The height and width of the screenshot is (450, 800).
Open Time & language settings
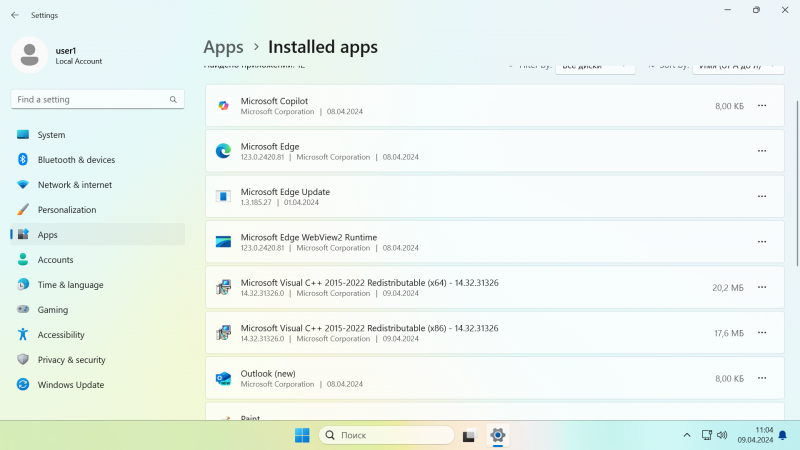pos(97,285)
